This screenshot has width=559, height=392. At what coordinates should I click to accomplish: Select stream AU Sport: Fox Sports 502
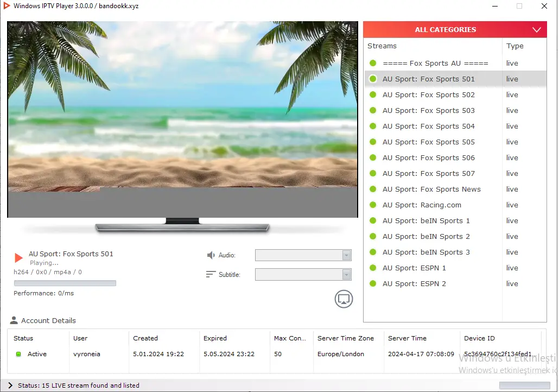[456, 94]
